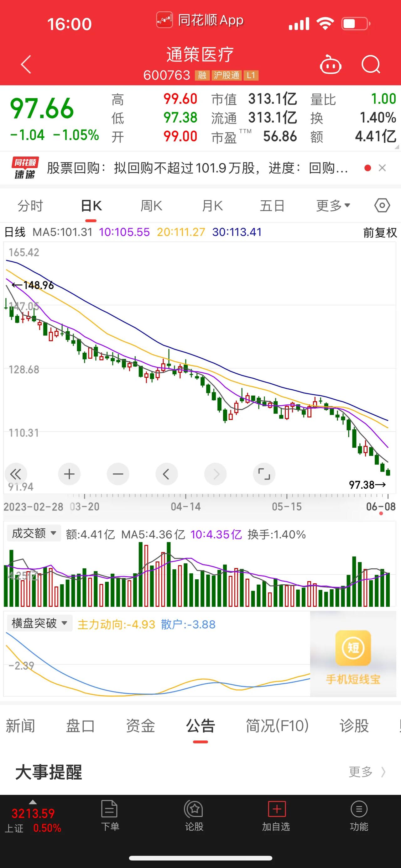Tap the 148.96 high price annotation
Viewport: 401px width, 868px height.
point(33,285)
